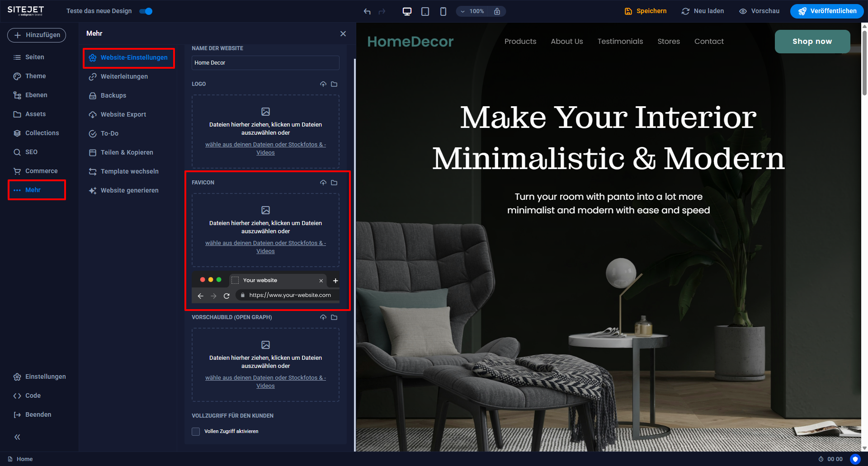Click the lock icon beside zoom
The image size is (868, 466).
(497, 11)
